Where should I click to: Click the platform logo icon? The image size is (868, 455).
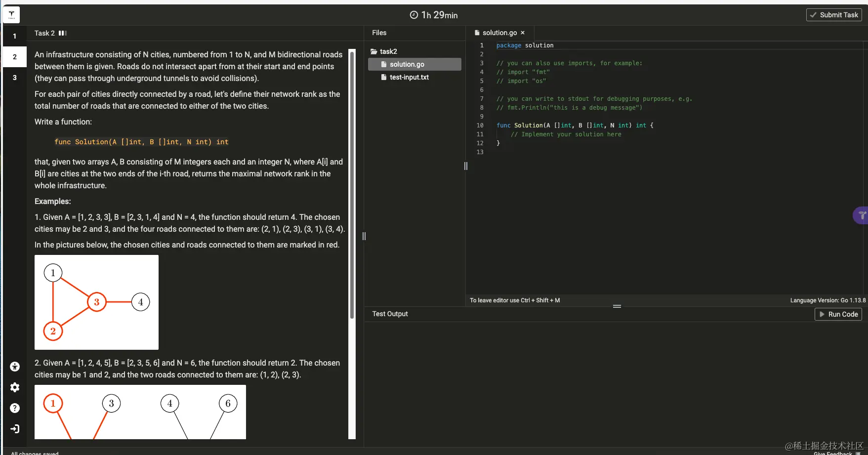(11, 15)
